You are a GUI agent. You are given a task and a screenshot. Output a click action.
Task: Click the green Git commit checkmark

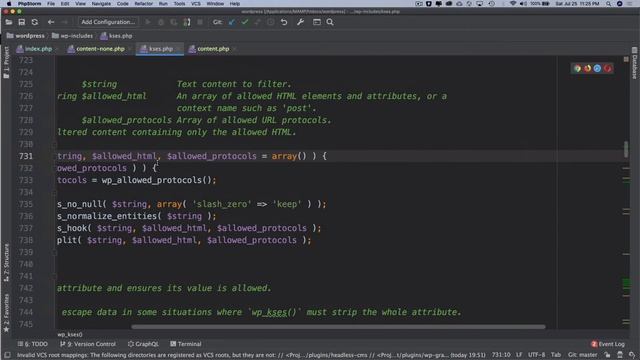(x=245, y=22)
